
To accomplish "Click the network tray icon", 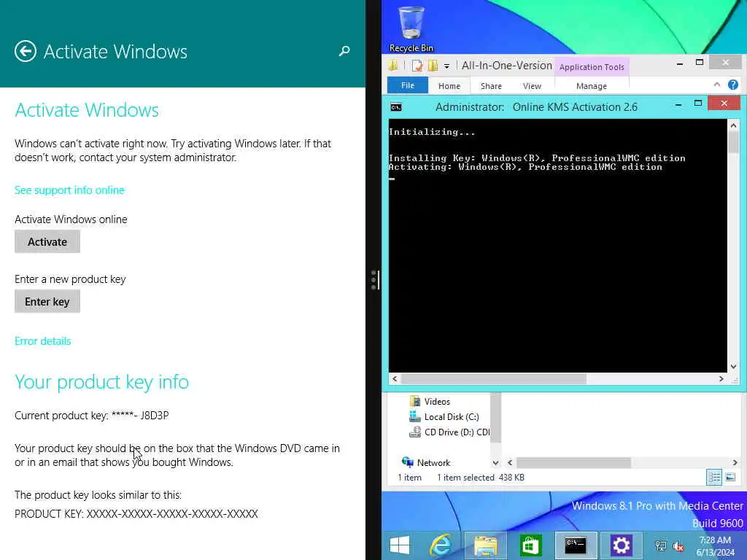I will [x=661, y=547].
